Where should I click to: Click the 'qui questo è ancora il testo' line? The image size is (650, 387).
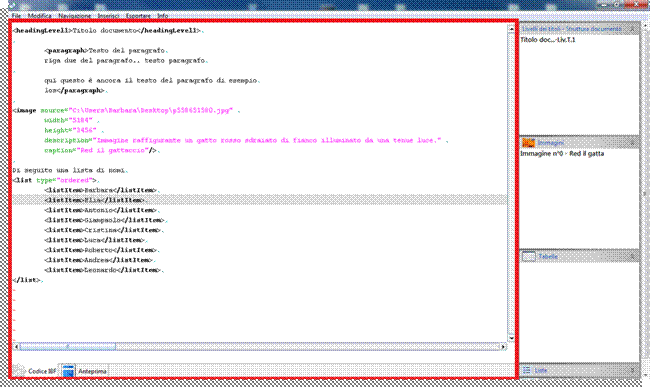coord(151,80)
